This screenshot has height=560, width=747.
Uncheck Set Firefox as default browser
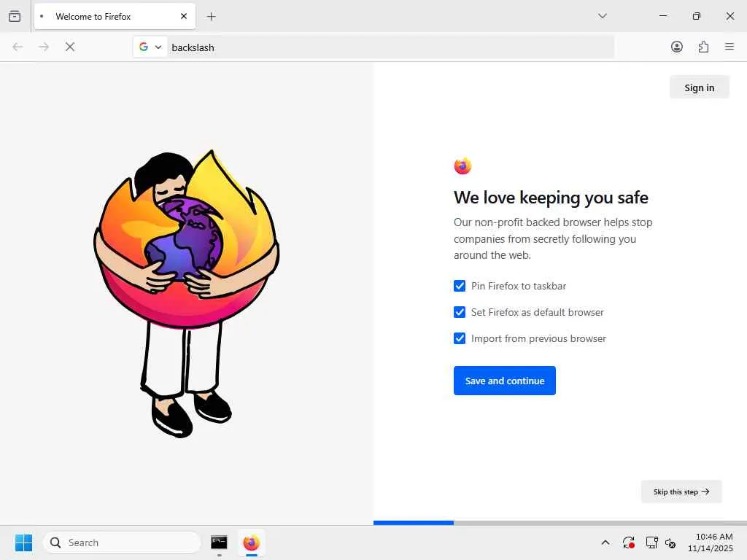point(460,312)
